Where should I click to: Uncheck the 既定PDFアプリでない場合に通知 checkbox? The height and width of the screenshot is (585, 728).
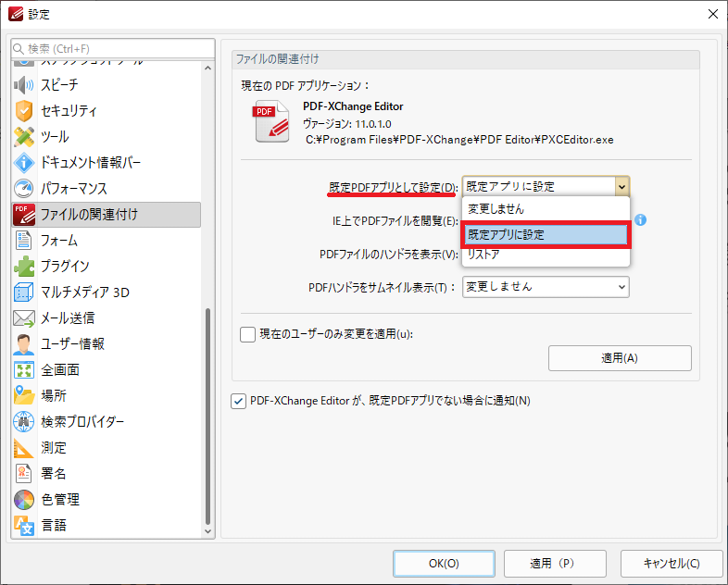click(238, 401)
